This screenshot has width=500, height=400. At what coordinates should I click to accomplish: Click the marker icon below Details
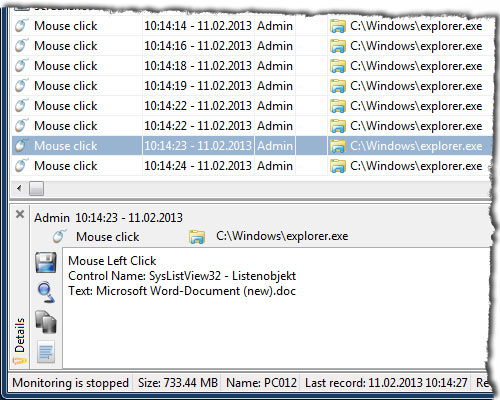click(x=20, y=361)
